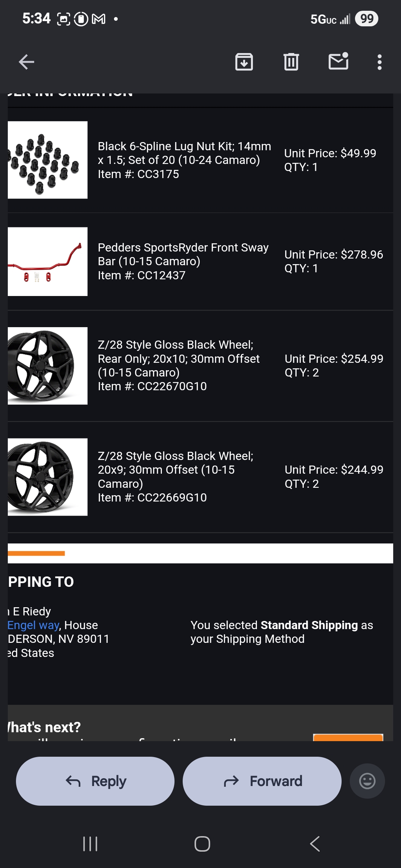Viewport: 401px width, 868px height.
Task: Tap the Forward button
Action: pos(262,781)
